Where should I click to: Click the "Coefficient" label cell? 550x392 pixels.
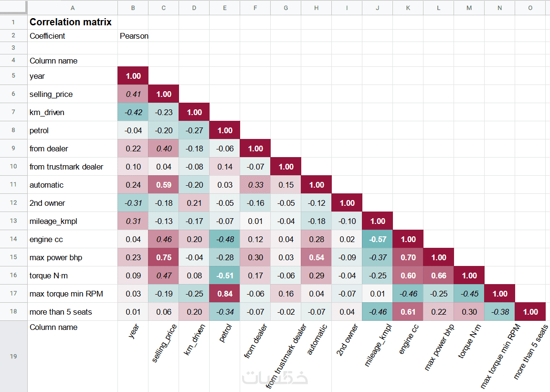[x=47, y=36]
